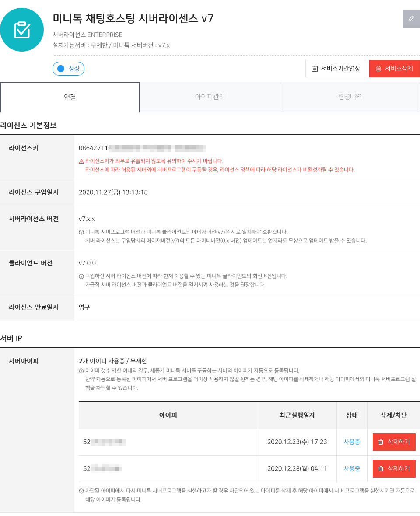The width and height of the screenshot is (420, 516).
Task: Click the red 서비스삭제 button
Action: click(x=395, y=69)
